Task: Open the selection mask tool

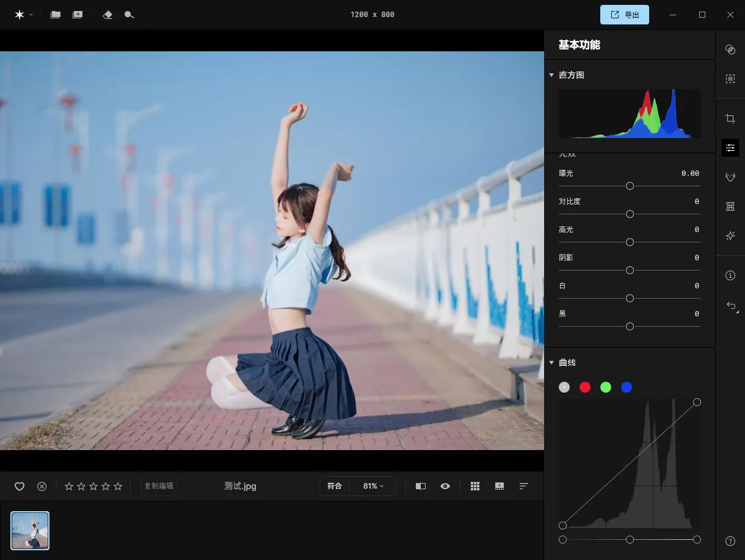Action: click(x=730, y=79)
